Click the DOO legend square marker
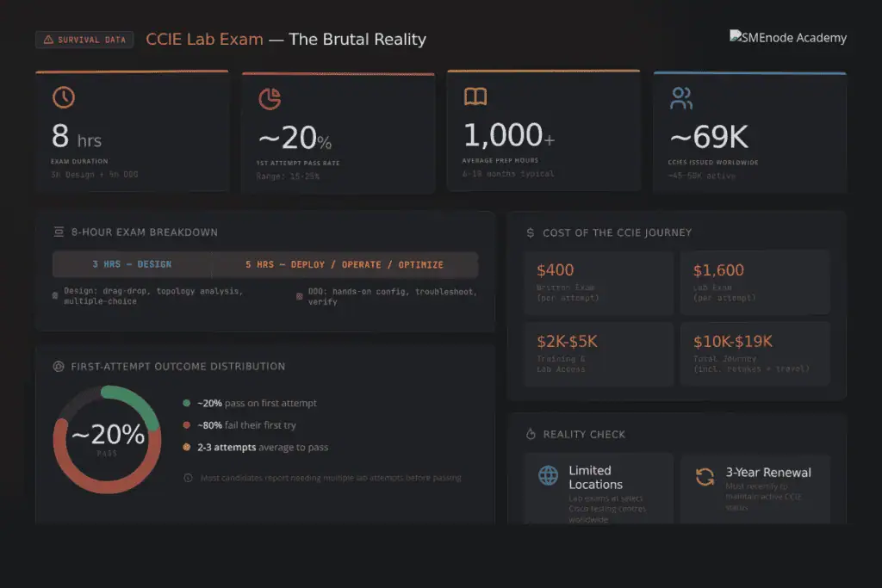 click(299, 296)
